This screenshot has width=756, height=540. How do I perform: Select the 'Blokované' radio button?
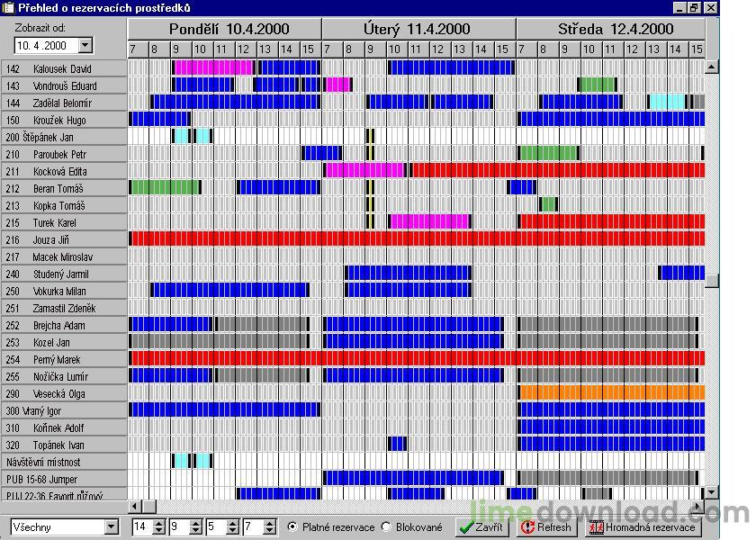pyautogui.click(x=386, y=526)
